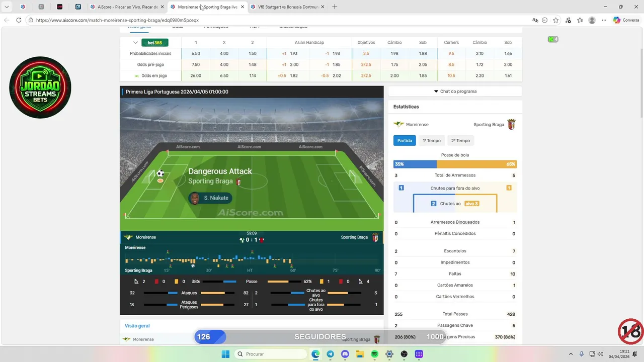
Task: Click the address bar URL field
Action: click(x=277, y=20)
